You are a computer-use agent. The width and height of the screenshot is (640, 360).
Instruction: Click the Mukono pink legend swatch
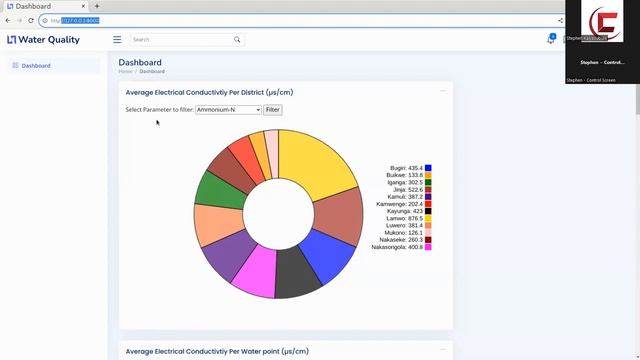click(428, 233)
